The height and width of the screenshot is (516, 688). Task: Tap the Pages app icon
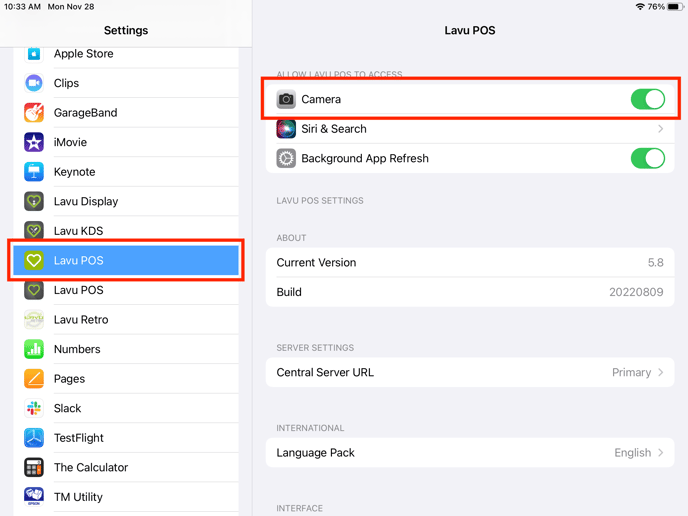(x=34, y=379)
